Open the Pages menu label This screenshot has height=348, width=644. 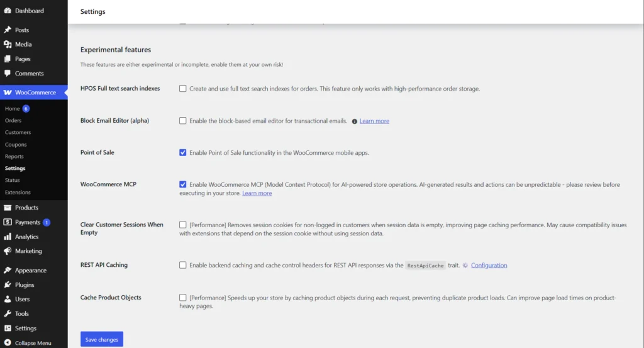23,59
